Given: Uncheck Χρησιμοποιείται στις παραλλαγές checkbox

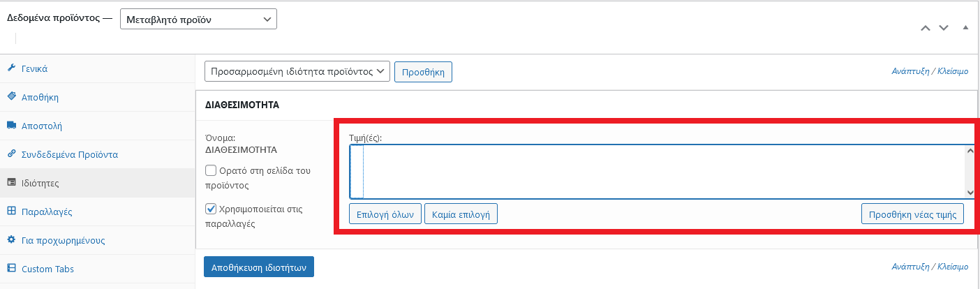Looking at the screenshot, I should pos(211,209).
